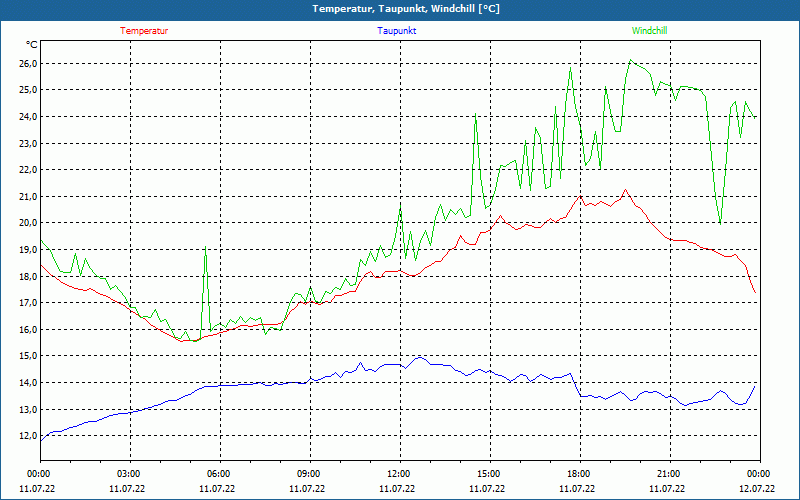Click the 12,0 y-axis tick label
Image resolution: width=800 pixels, height=500 pixels.
27,436
